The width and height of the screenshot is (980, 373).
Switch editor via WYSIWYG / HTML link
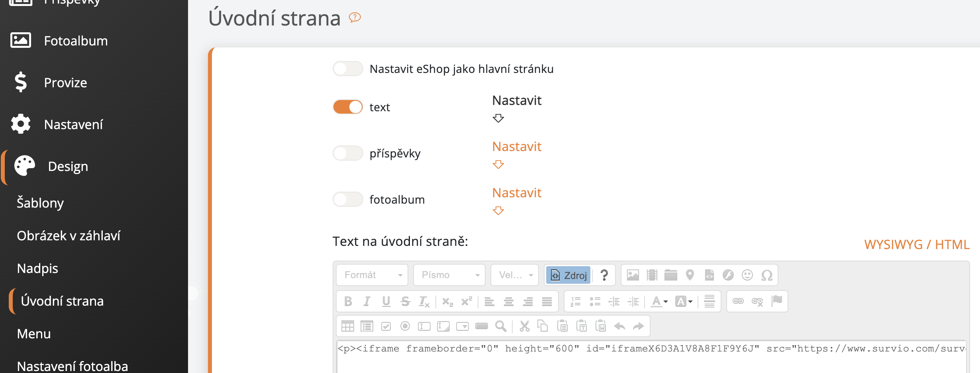pyautogui.click(x=917, y=244)
